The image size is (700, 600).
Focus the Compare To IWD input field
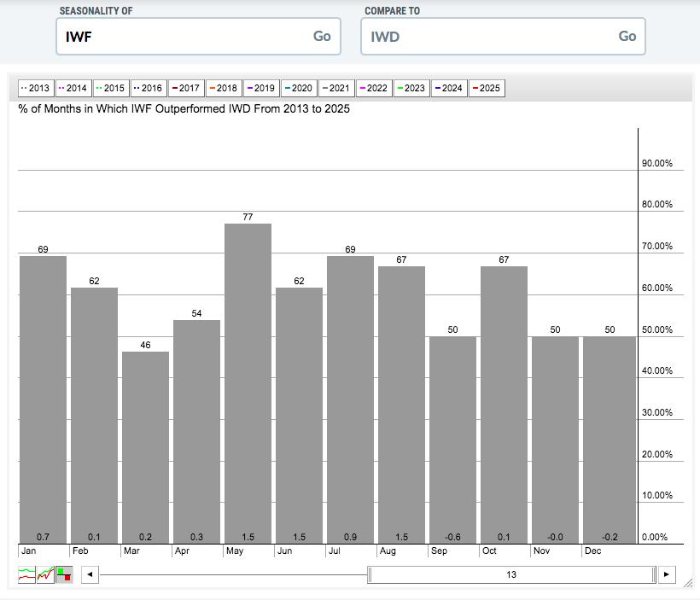pos(503,37)
